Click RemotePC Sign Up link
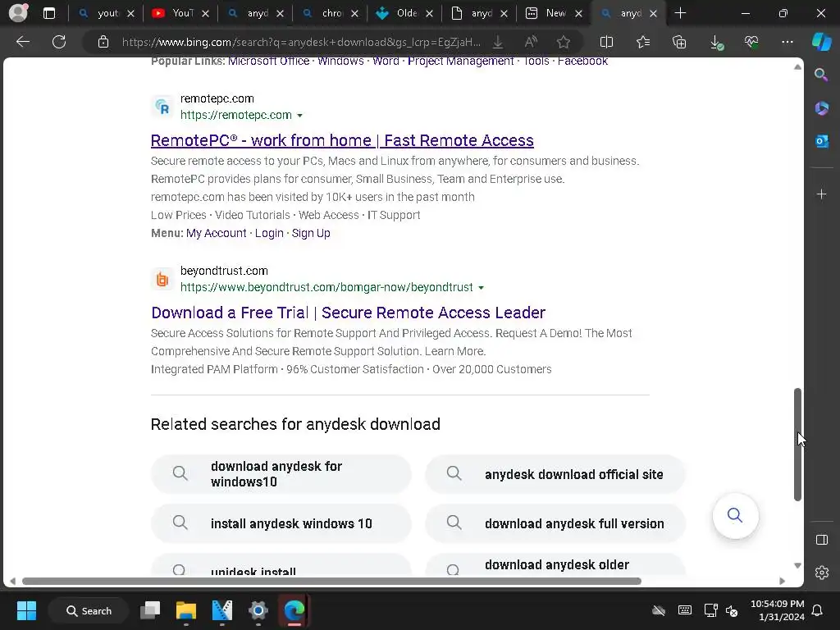 [x=311, y=233]
